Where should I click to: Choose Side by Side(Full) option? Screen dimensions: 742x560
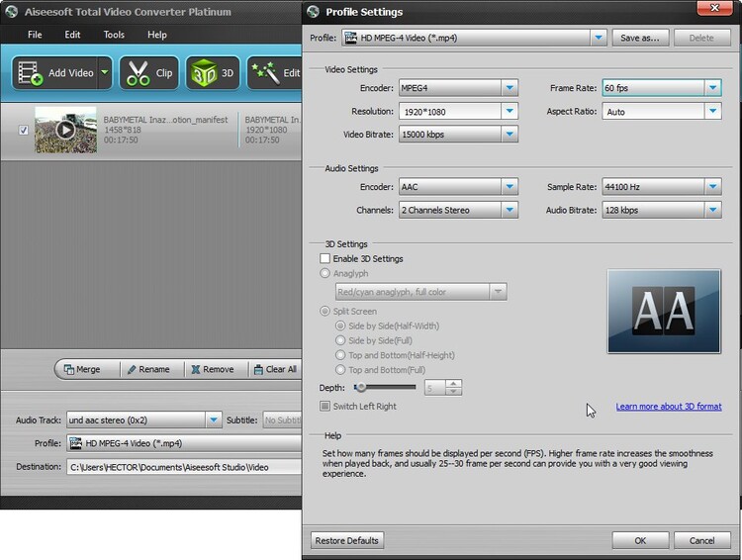pyautogui.click(x=340, y=340)
